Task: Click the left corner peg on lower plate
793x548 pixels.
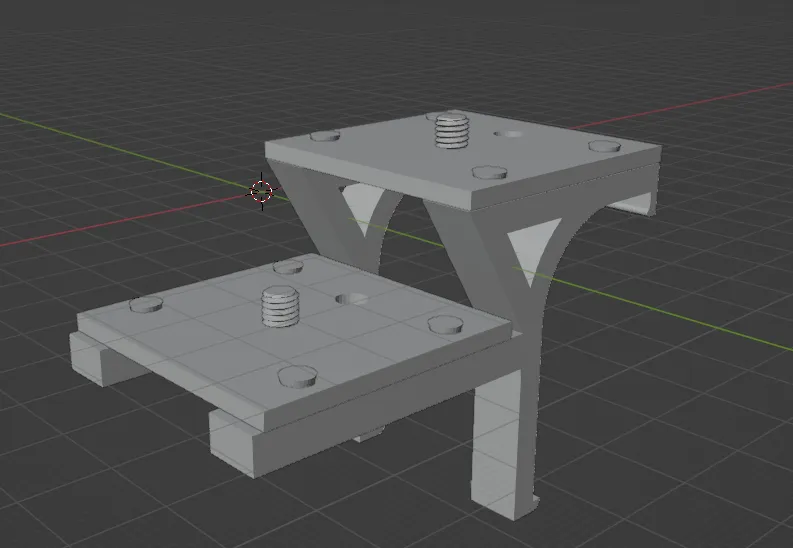Action: point(146,305)
